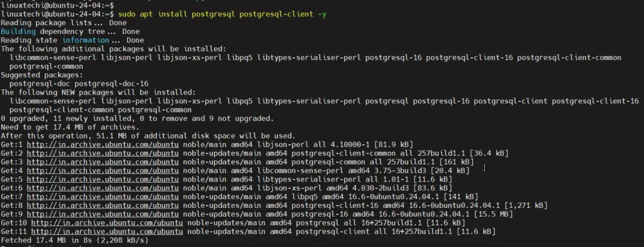Open the Get:5 libtypes-serialiser-perl archive URL
This screenshot has height=247, width=644.
103,180
